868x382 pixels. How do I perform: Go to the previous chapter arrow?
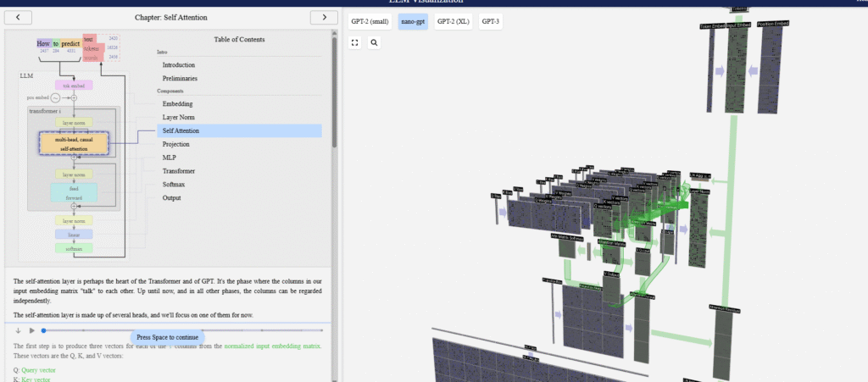click(19, 17)
